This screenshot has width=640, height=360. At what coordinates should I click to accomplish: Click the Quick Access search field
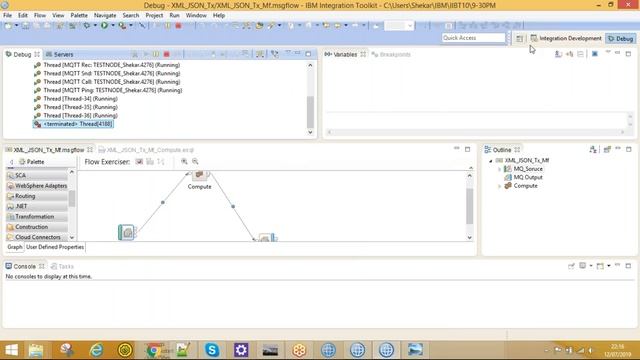473,38
